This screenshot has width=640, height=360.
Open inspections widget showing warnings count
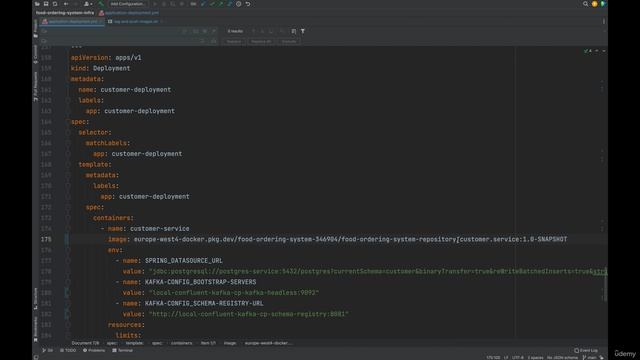tap(588, 51)
